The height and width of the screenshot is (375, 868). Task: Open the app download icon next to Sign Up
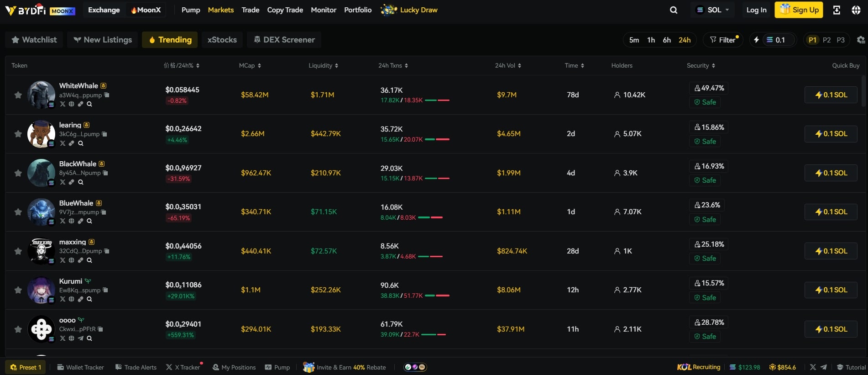click(837, 10)
